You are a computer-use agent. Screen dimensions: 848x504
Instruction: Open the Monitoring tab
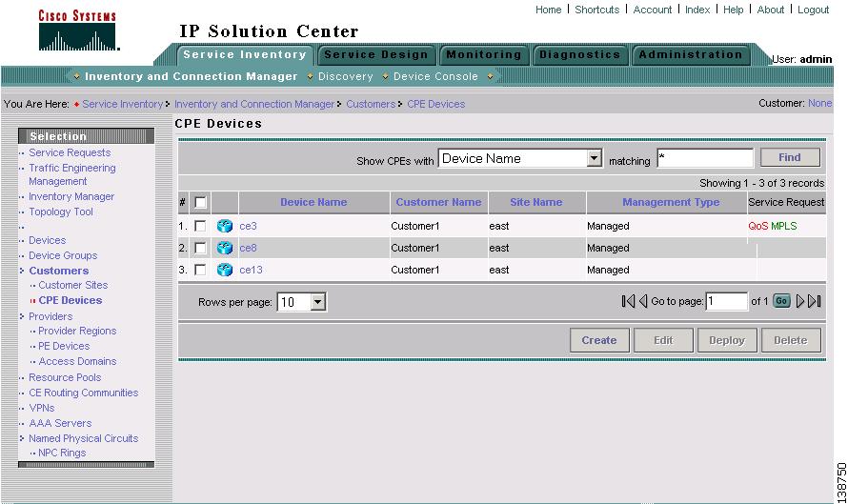point(483,54)
